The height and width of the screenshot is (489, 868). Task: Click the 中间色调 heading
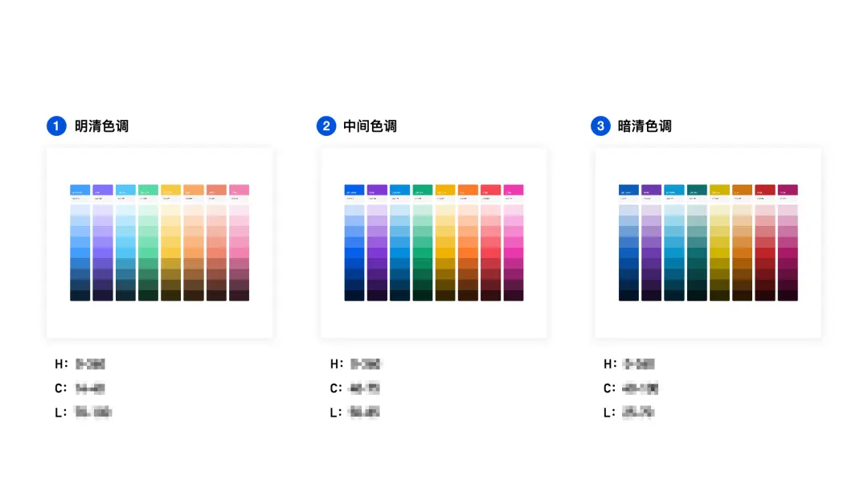click(370, 126)
